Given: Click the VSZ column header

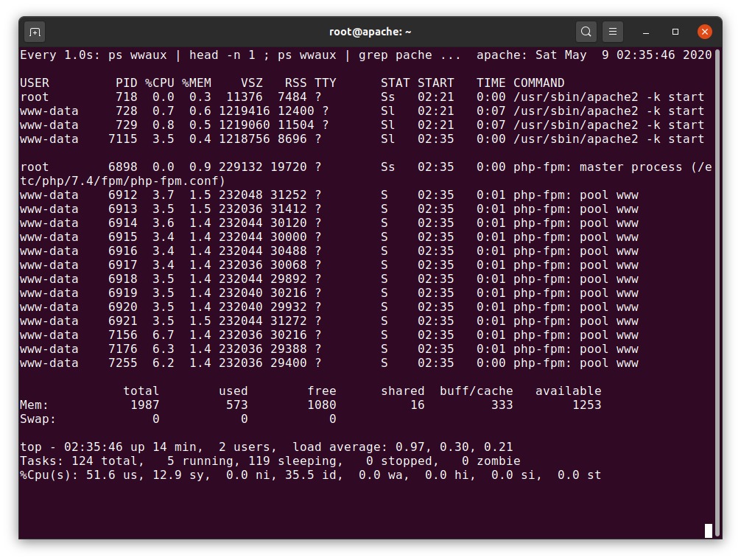Looking at the screenshot, I should pyautogui.click(x=251, y=83).
